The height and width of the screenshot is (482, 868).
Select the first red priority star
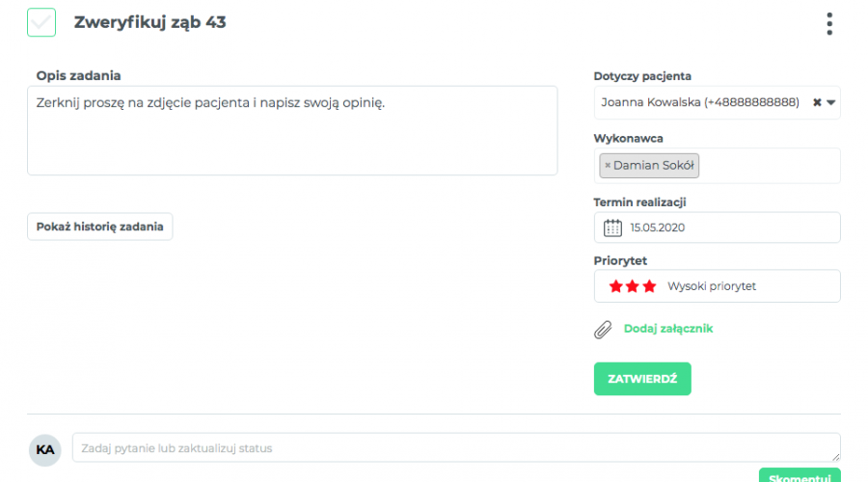615,286
